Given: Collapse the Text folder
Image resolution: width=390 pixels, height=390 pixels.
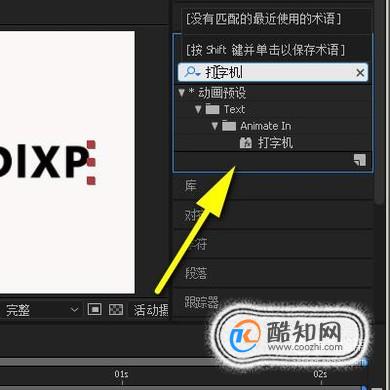Looking at the screenshot, I should coord(198,109).
